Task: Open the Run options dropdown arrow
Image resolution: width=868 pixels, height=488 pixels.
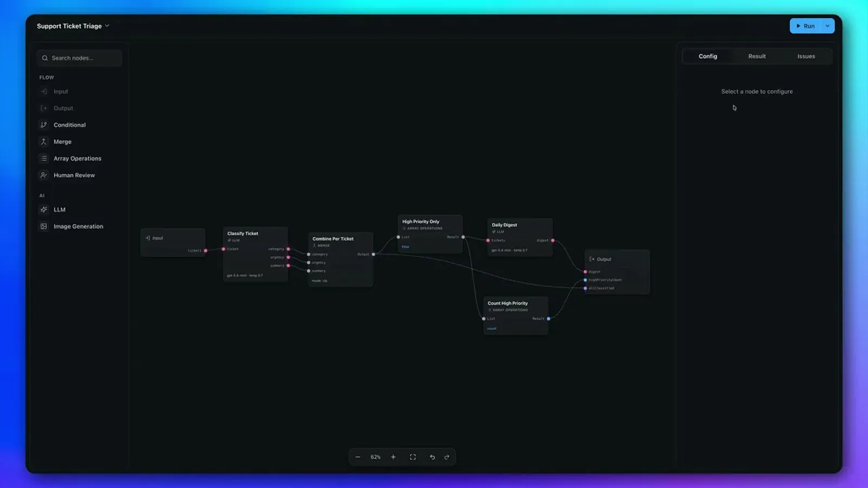Action: click(828, 26)
